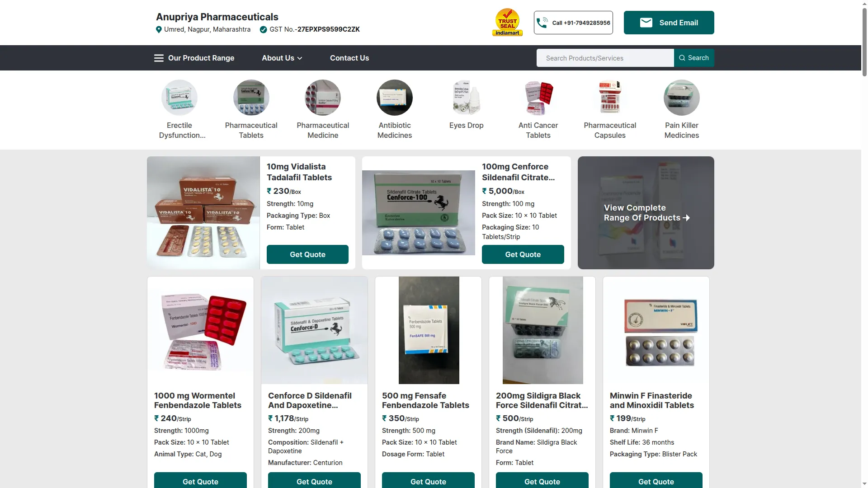
Task: Open the Anti Cancer Tablets category icon
Action: pyautogui.click(x=538, y=98)
